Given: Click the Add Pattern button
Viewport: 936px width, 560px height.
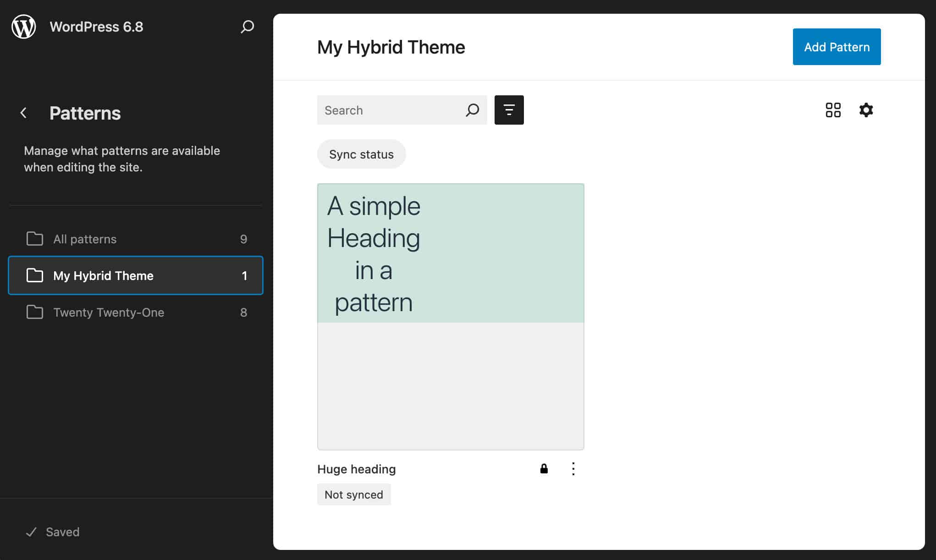Looking at the screenshot, I should pos(836,47).
